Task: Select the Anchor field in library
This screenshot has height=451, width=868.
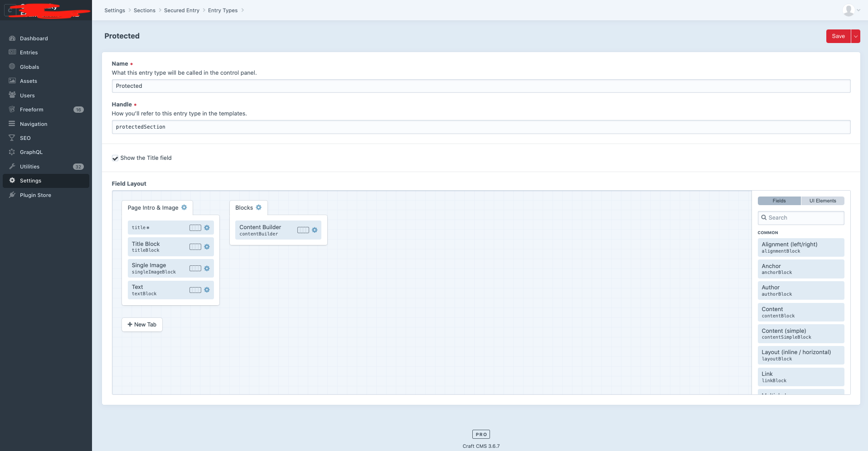Action: click(x=801, y=269)
